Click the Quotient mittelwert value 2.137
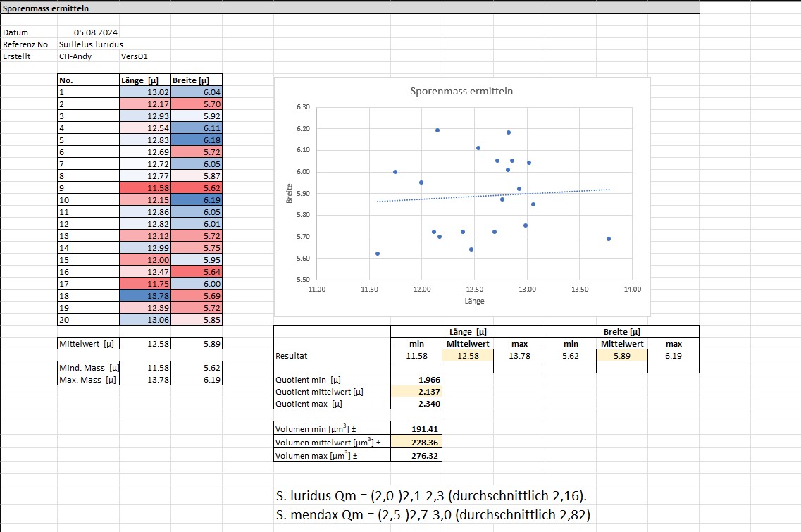Screen dimensions: 801x532 pos(416,392)
